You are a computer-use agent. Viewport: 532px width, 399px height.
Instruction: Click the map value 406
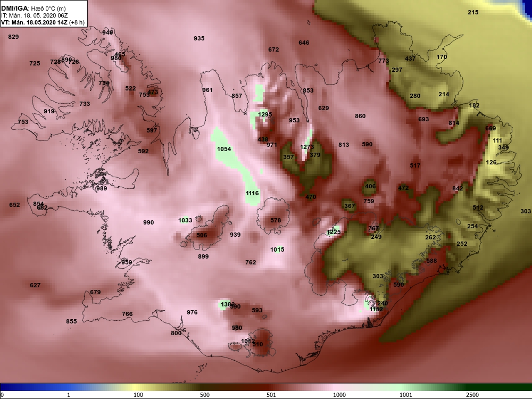370,186
